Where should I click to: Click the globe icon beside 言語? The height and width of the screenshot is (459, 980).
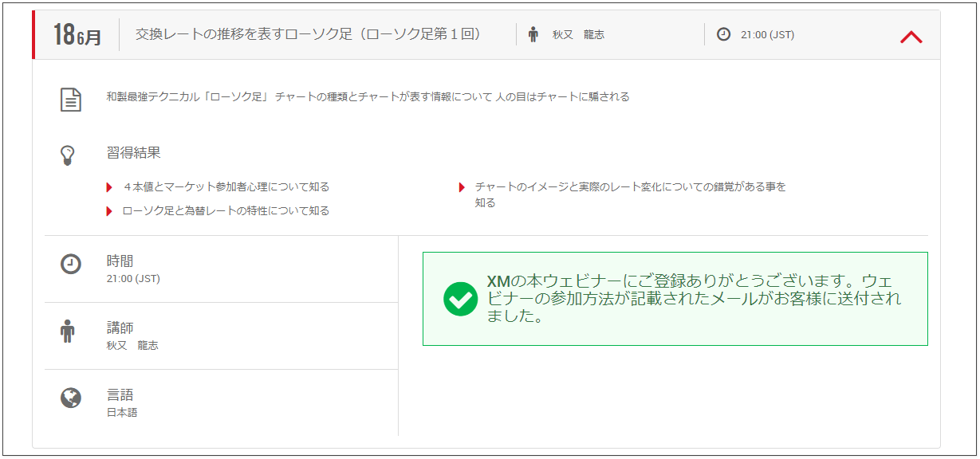[x=71, y=398]
